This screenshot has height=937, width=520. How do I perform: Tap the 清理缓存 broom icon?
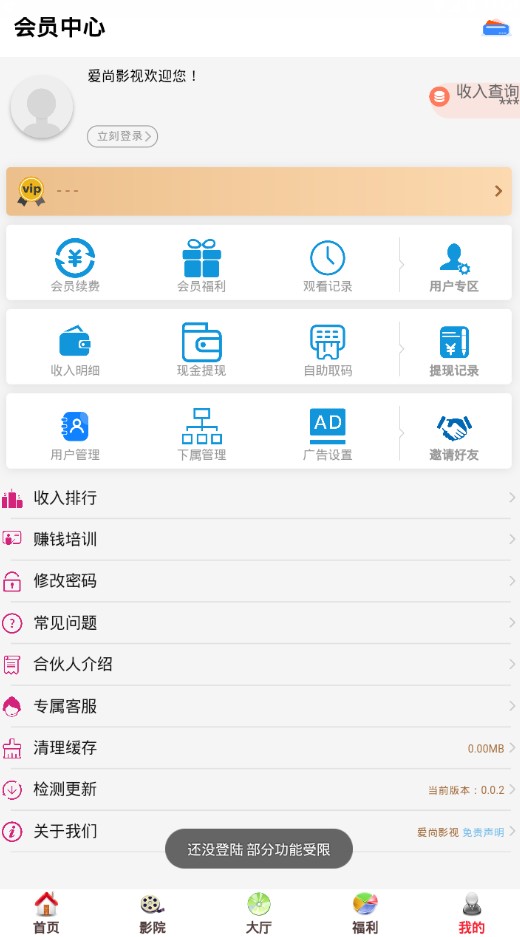[x=12, y=748]
